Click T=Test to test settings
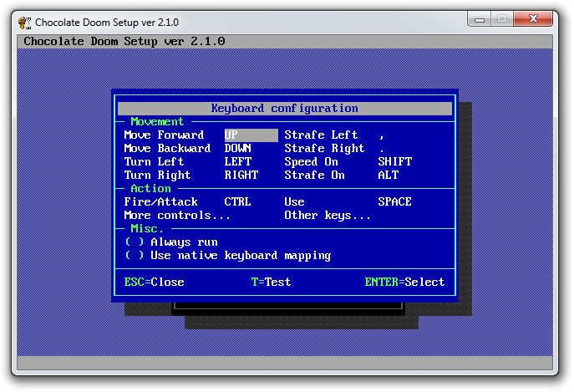The height and width of the screenshot is (392, 574). click(x=271, y=283)
